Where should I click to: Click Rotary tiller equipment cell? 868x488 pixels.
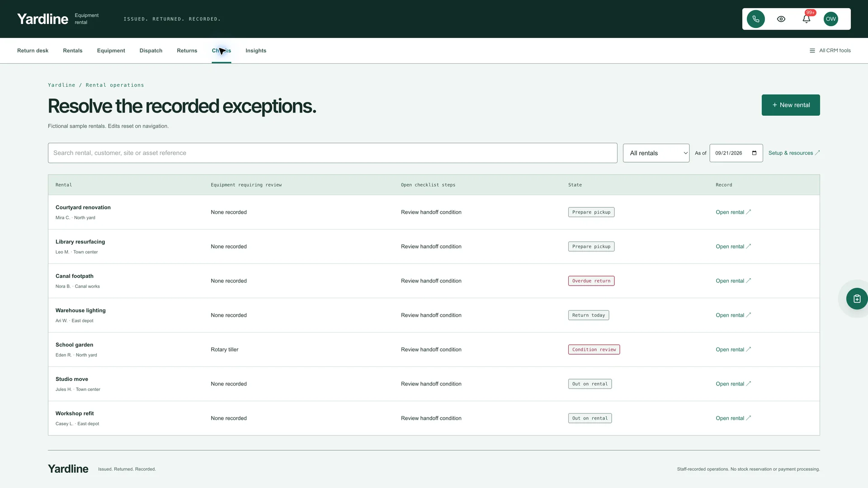(224, 349)
